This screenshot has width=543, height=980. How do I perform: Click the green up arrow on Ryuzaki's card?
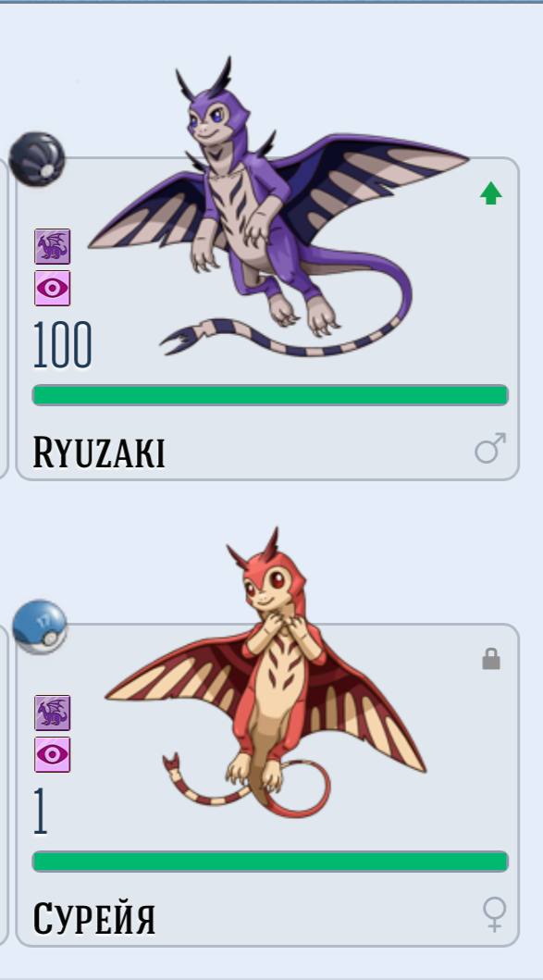point(491,193)
